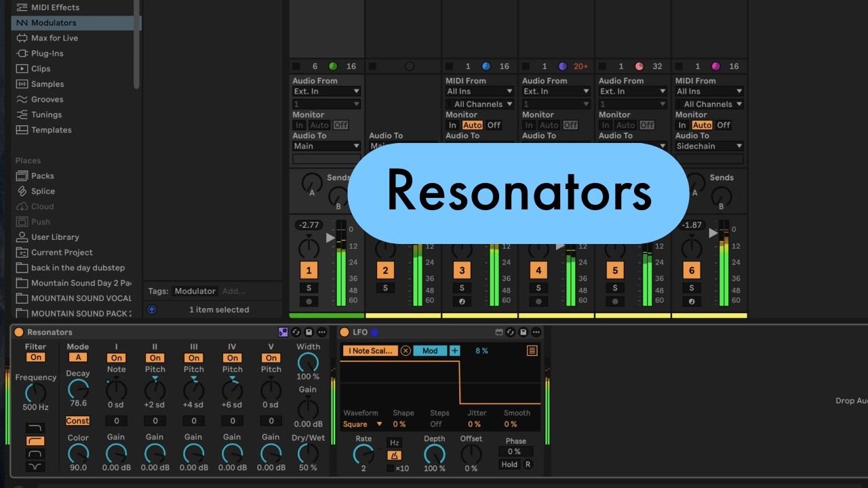Screen dimensions: 868x488
Task: Switch LFO rate to Hz mode
Action: [x=394, y=443]
